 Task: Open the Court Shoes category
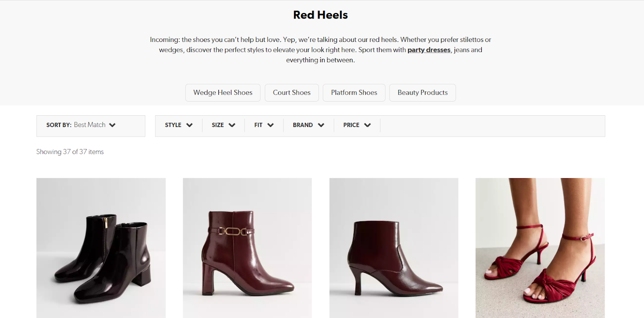291,92
